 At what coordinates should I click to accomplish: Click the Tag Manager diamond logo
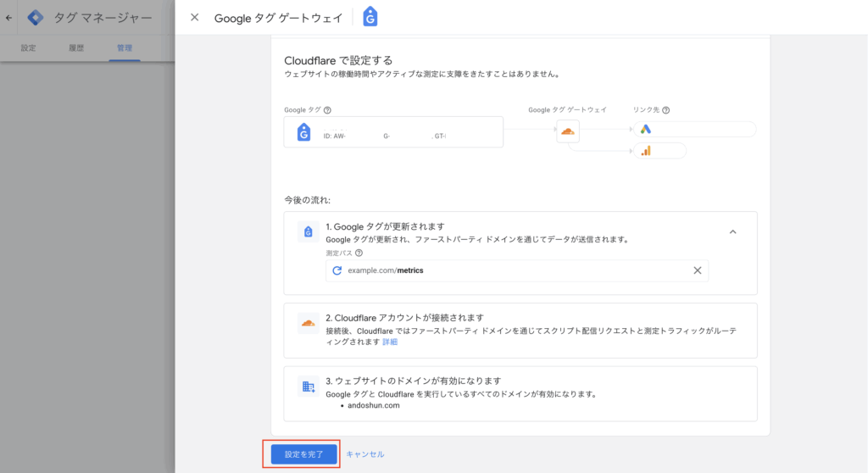[x=36, y=18]
